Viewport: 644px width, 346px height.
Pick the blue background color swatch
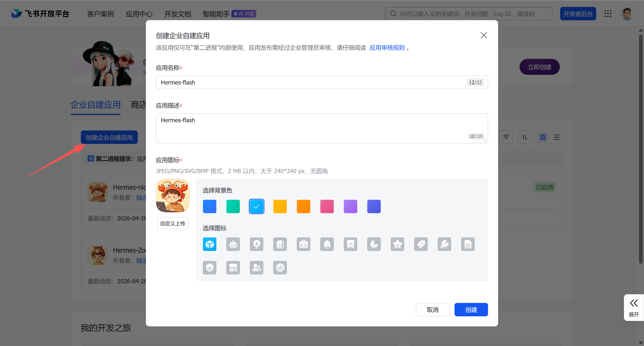click(209, 206)
